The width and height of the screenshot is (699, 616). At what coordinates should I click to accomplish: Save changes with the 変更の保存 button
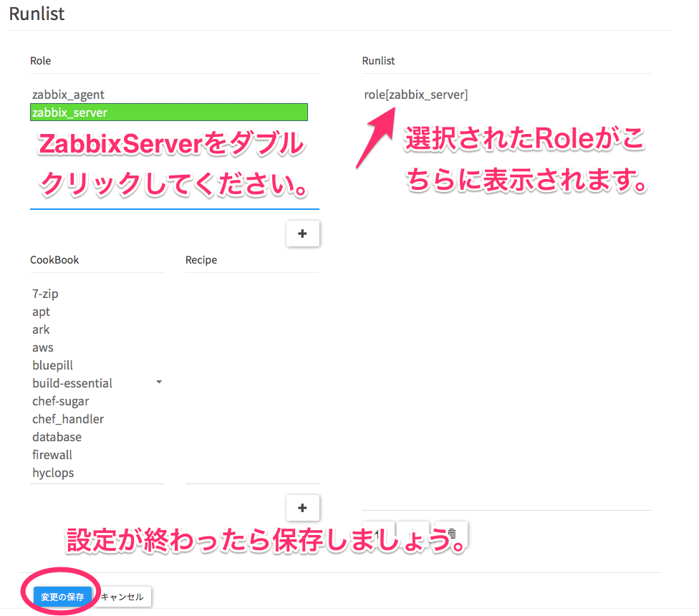click(x=62, y=597)
